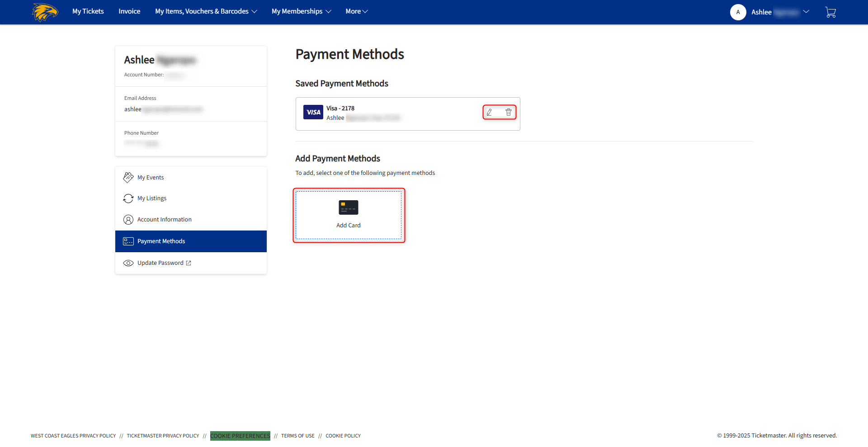
Task: Delete the saved Visa card via trash icon
Action: click(509, 112)
